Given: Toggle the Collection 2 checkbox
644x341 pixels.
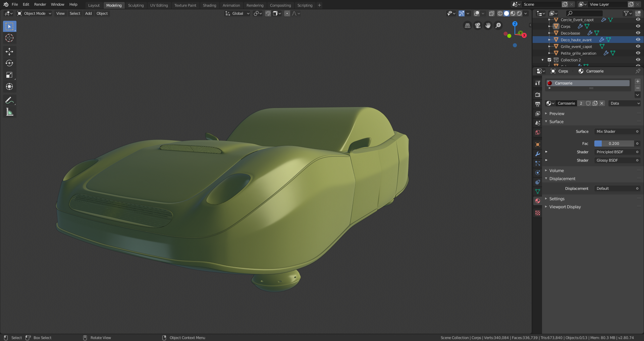Looking at the screenshot, I should tap(549, 60).
